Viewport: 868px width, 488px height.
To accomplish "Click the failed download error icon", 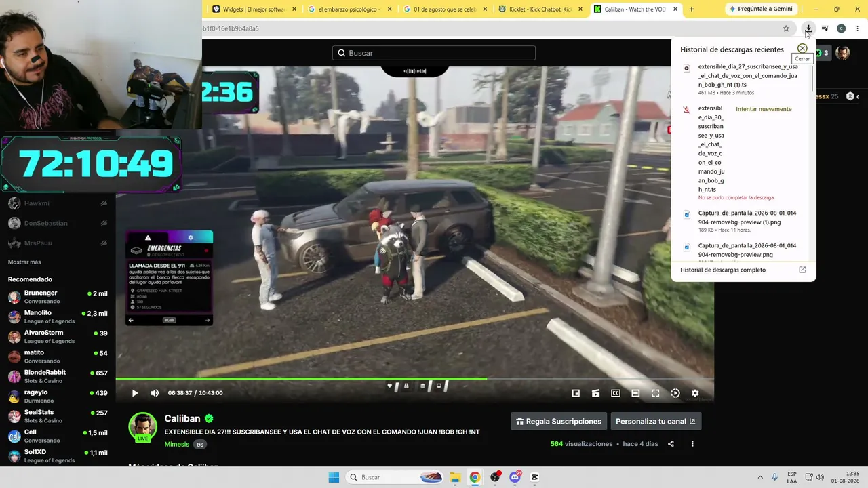I will click(x=686, y=110).
